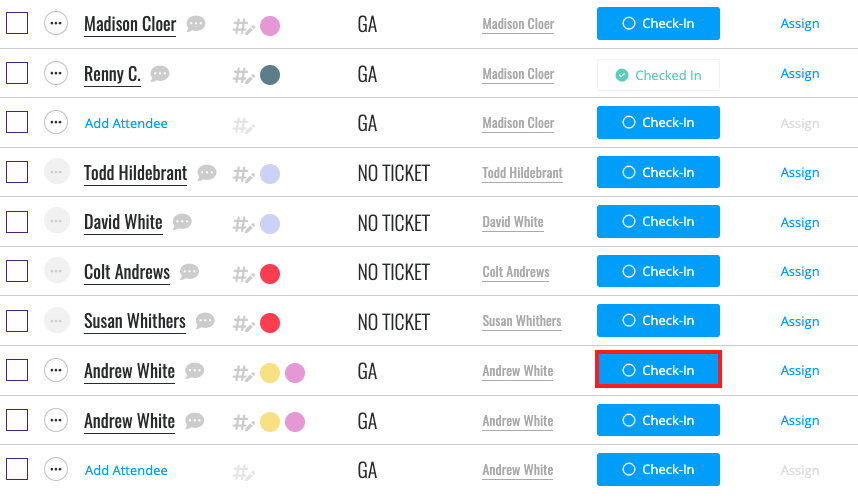Click the Checked In status for Renny C.
This screenshot has height=502, width=858.
point(658,75)
